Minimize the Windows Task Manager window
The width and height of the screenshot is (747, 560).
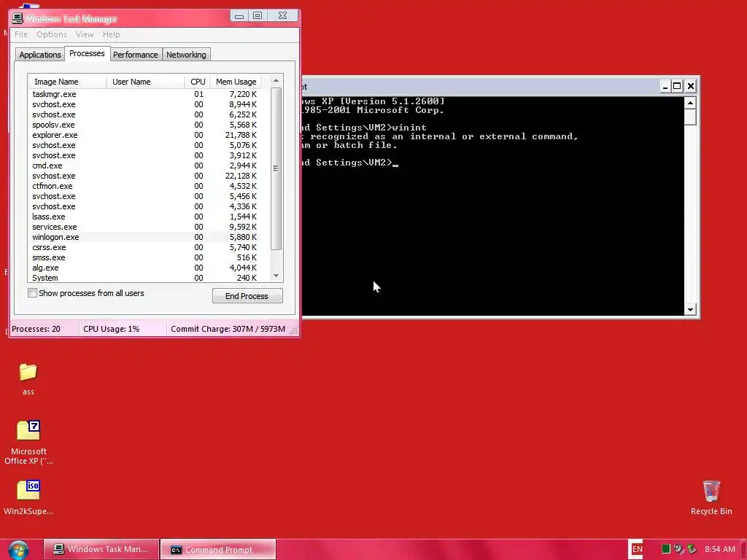pyautogui.click(x=239, y=16)
